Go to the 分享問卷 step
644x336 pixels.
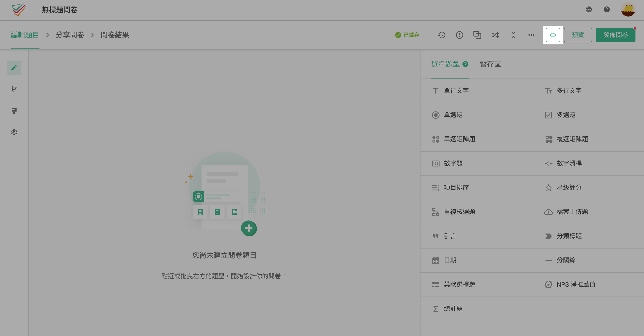70,35
